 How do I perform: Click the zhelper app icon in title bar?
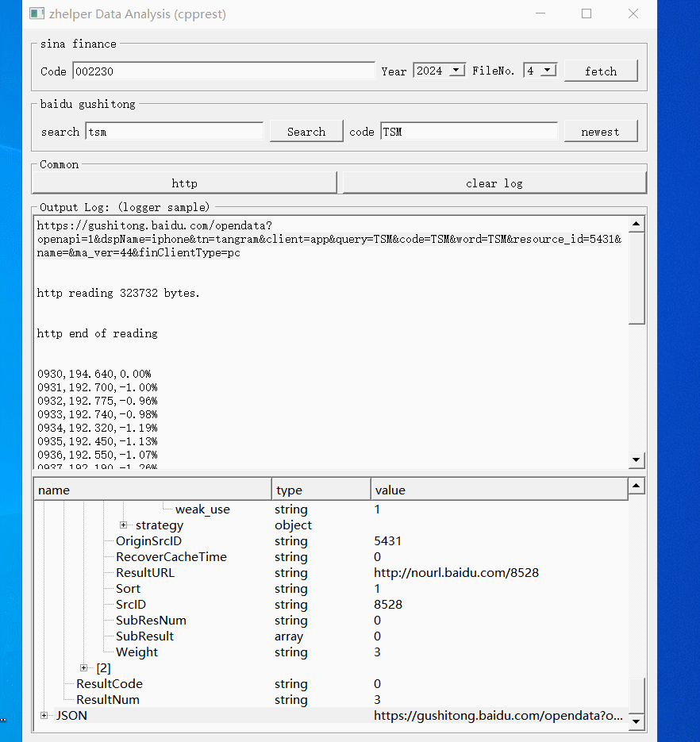coord(37,13)
